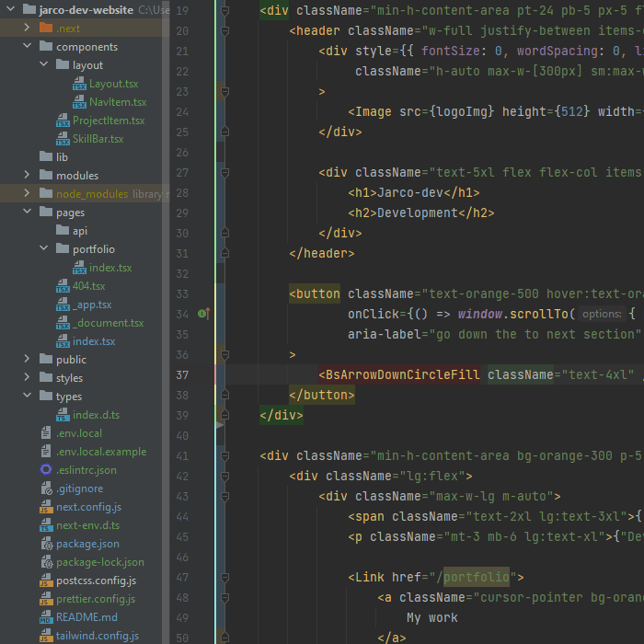Select the api folder icon
644x644 pixels.
63,230
